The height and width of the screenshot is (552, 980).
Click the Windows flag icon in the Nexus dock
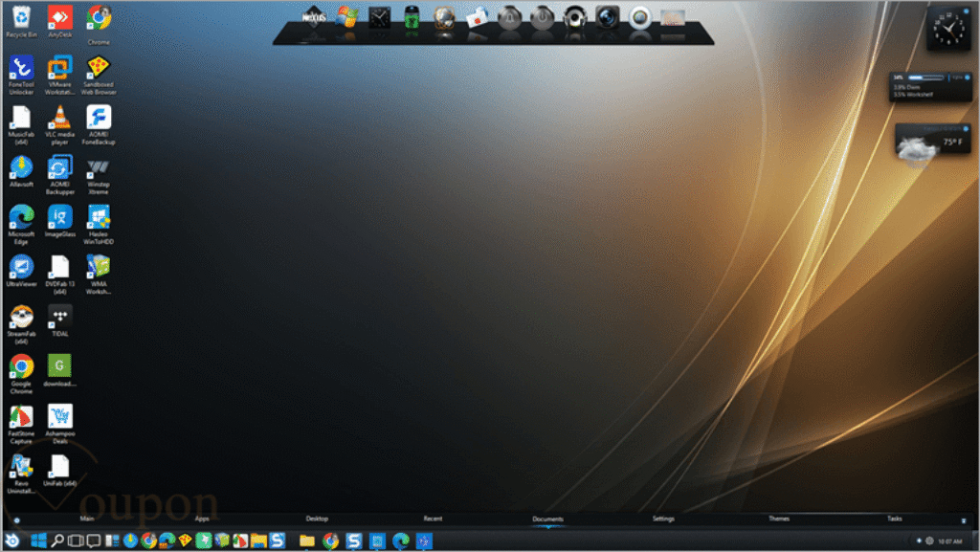click(346, 17)
